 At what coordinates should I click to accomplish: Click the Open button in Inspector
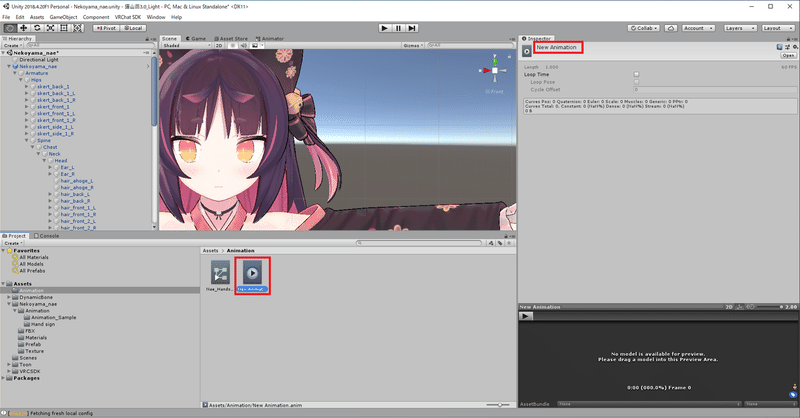coord(788,55)
